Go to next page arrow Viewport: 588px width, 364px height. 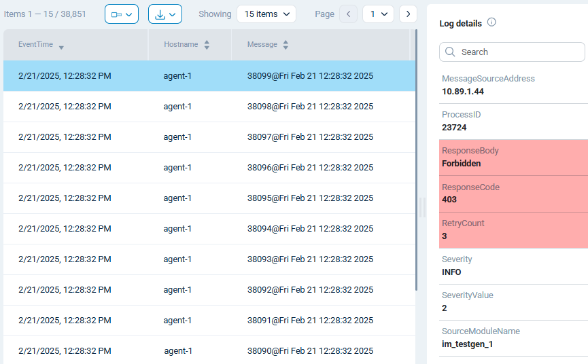408,14
